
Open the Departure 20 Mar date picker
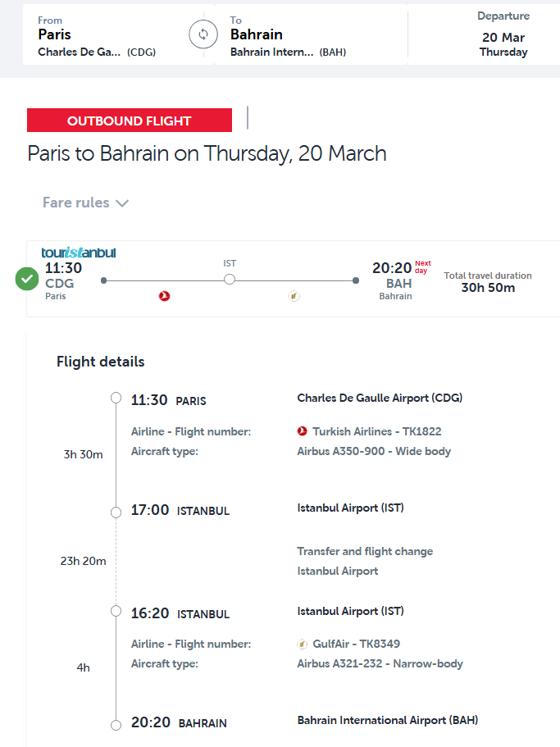503,35
